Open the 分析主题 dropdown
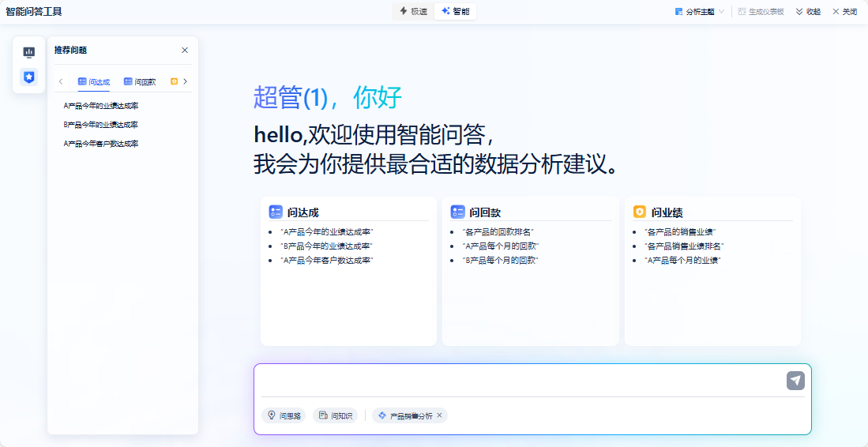Screen dimensions: 868x447 pyautogui.click(x=700, y=12)
